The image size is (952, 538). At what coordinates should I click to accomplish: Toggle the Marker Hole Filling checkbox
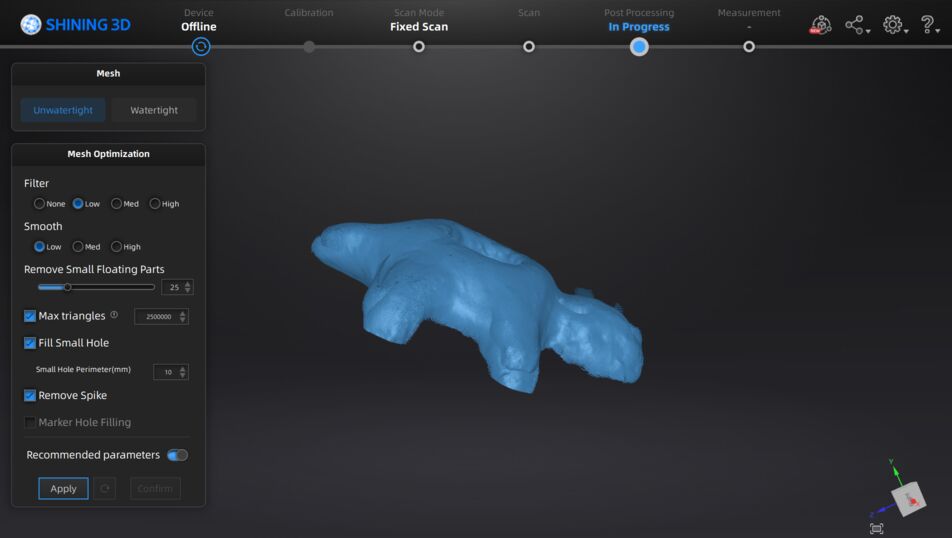point(30,422)
